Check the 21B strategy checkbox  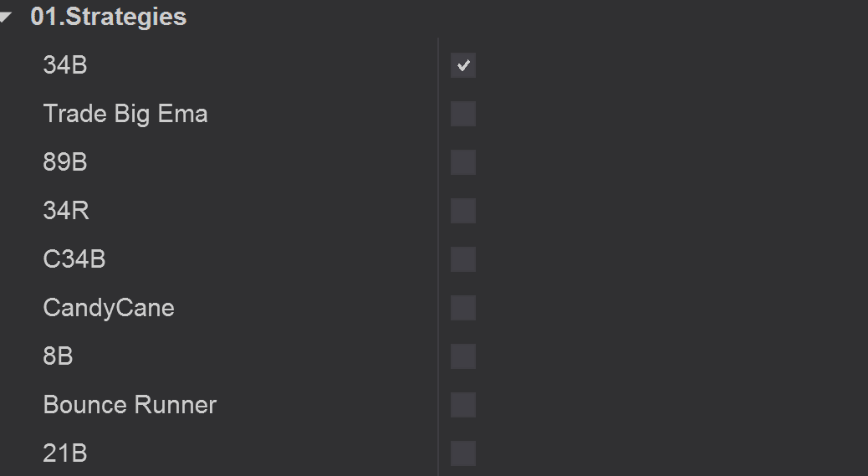coord(463,453)
